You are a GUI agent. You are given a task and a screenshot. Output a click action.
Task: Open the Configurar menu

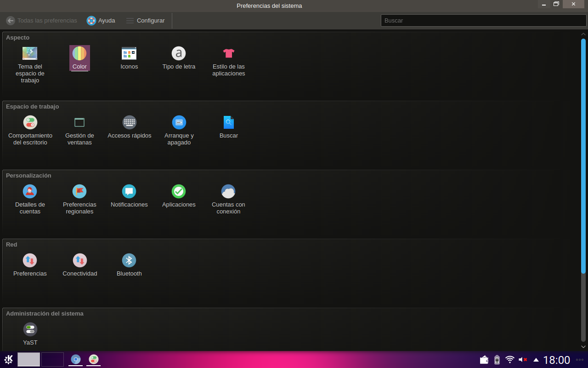pyautogui.click(x=145, y=21)
